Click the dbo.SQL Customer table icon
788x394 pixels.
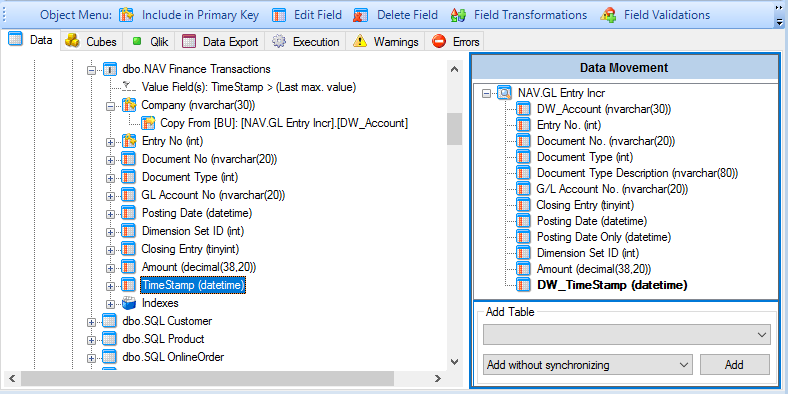coord(110,321)
